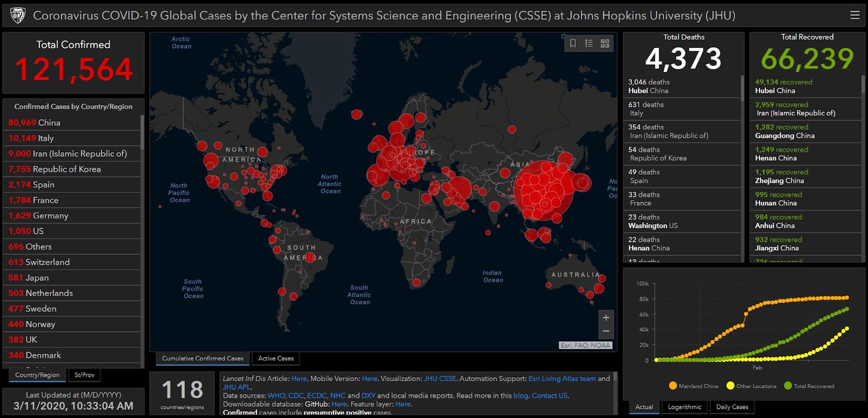Open the basemap gallery grid icon
The height and width of the screenshot is (418, 868).
605,43
